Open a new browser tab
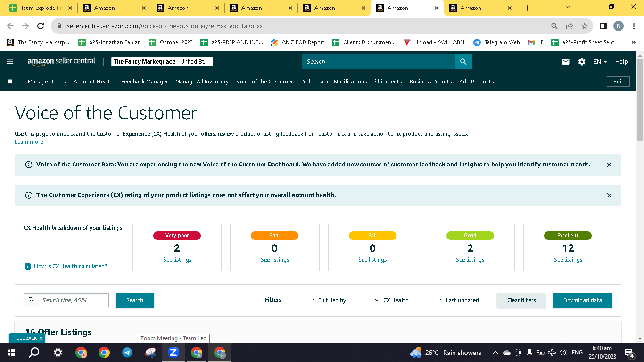644x362 pixels. (x=528, y=8)
